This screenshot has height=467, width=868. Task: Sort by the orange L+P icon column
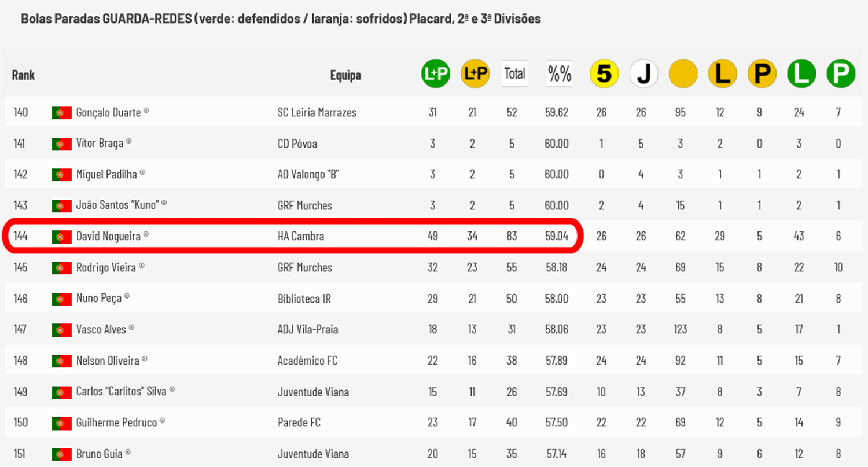coord(475,74)
